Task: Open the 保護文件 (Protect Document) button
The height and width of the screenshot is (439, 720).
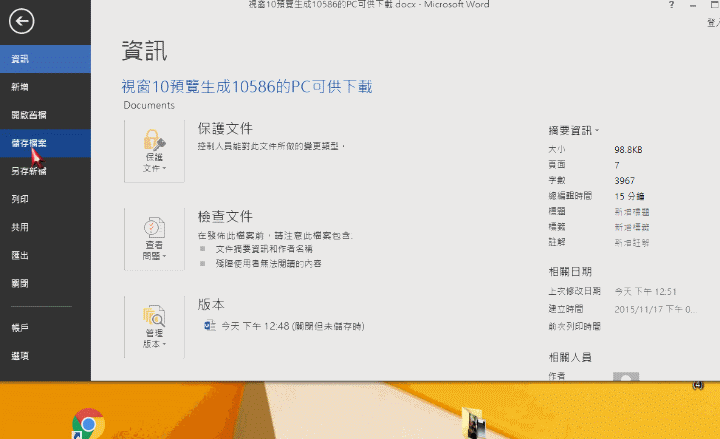Action: click(154, 151)
